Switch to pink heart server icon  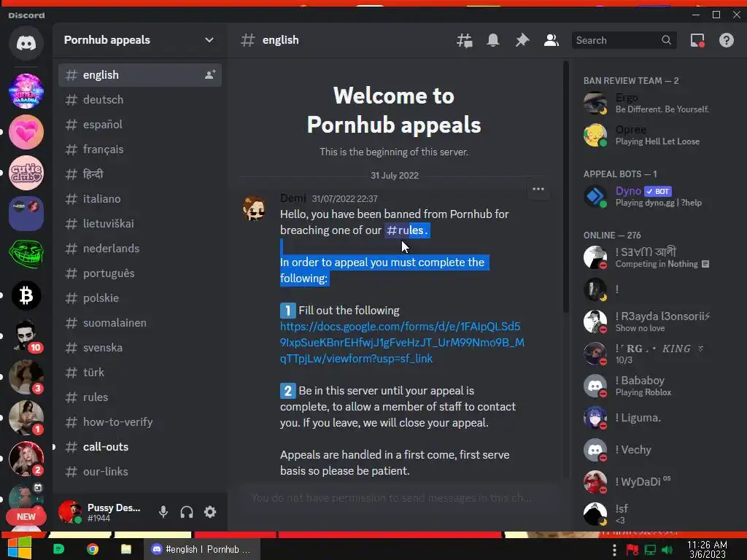click(x=26, y=132)
